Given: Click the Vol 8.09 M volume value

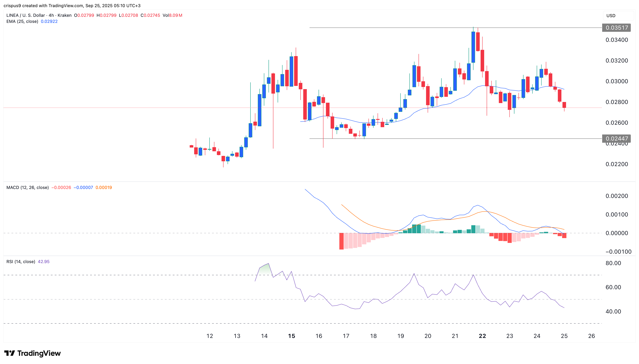Looking at the screenshot, I should (172, 15).
